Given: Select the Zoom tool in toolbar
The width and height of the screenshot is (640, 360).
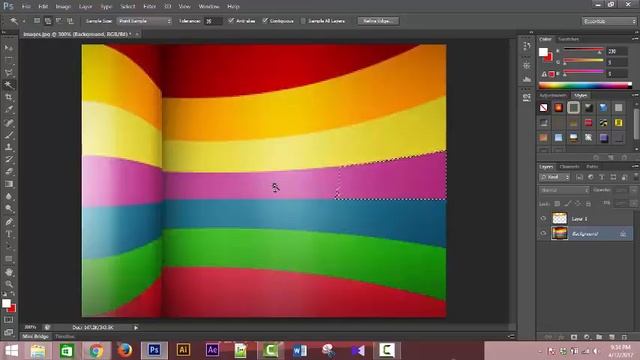Looking at the screenshot, I should click(x=9, y=284).
